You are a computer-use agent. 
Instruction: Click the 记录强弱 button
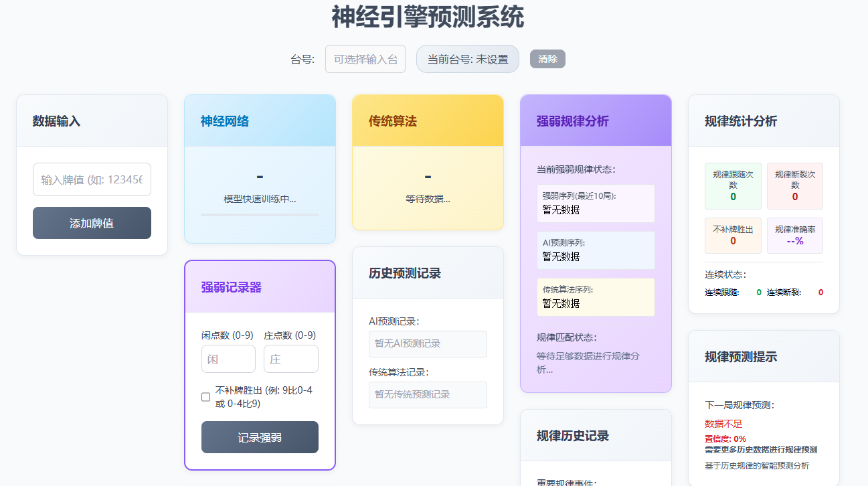[260, 437]
